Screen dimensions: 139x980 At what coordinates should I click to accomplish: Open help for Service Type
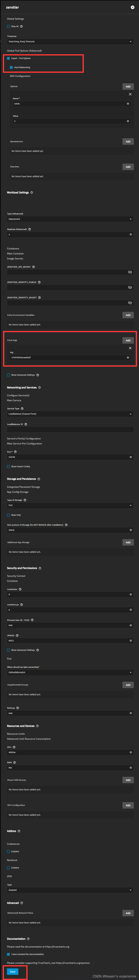point(22,408)
